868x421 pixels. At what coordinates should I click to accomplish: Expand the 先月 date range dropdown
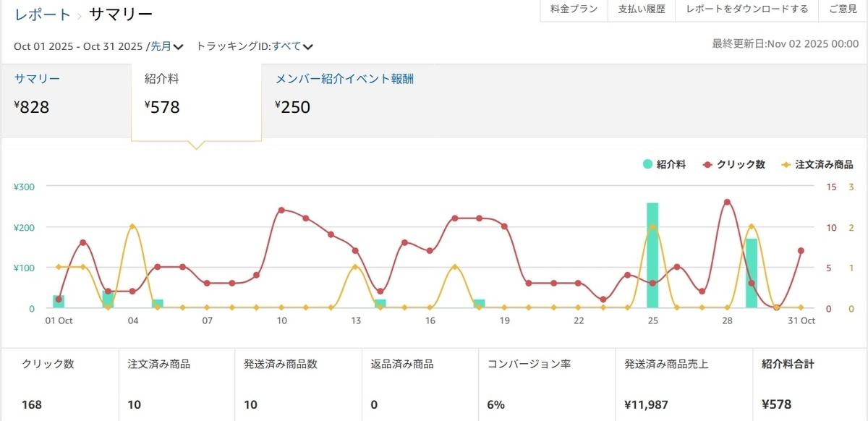[166, 46]
